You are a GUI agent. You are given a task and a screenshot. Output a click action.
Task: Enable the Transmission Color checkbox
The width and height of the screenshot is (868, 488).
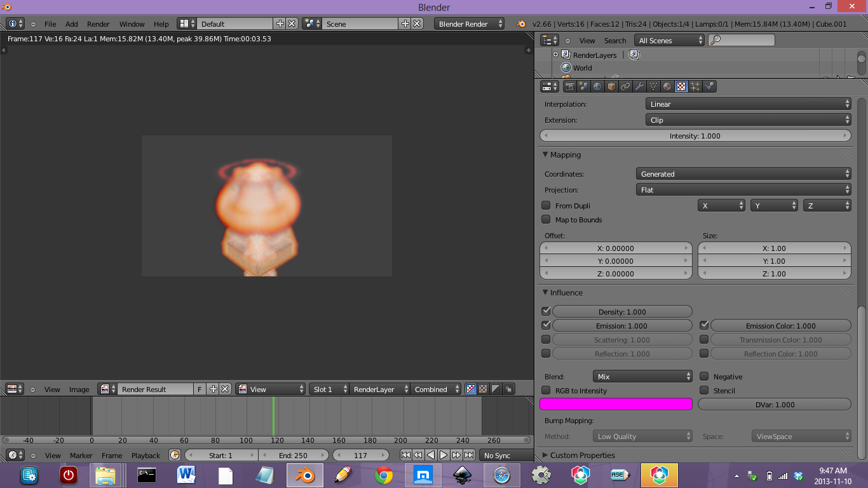[x=704, y=339]
